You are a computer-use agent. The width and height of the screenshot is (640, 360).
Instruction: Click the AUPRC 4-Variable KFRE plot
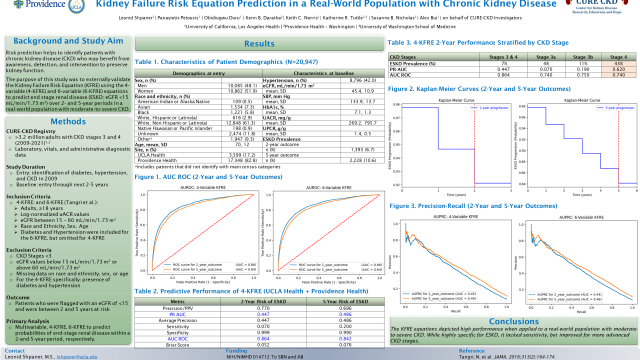pos(451,264)
